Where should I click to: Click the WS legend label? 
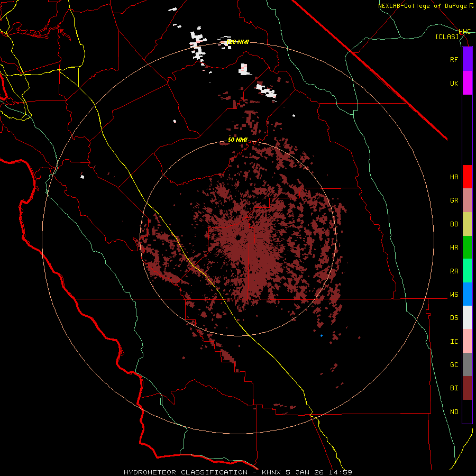pyautogui.click(x=454, y=294)
